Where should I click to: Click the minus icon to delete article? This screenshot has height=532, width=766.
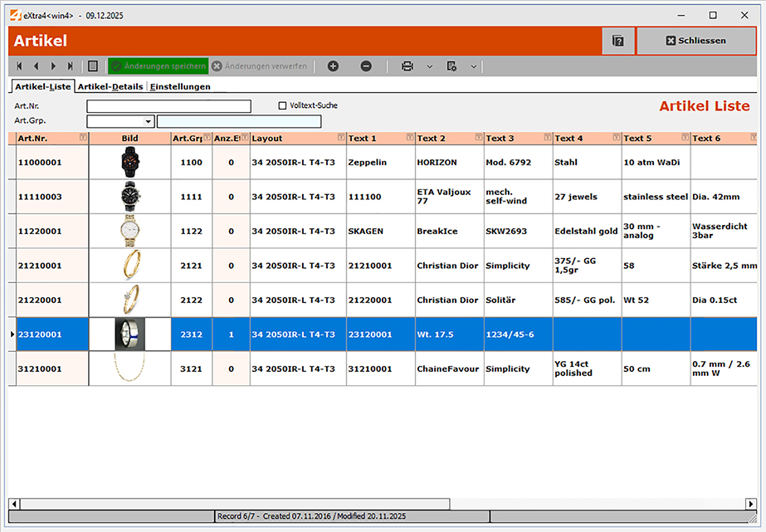[366, 66]
